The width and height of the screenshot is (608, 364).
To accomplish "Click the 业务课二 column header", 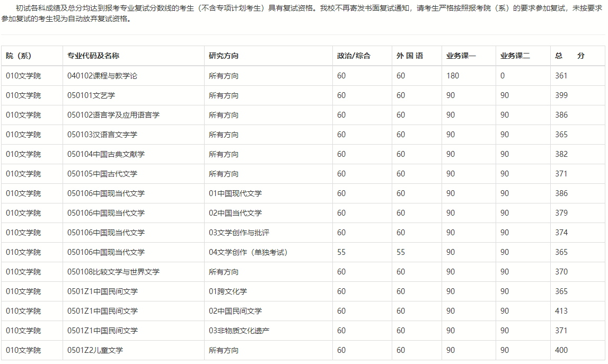I will point(515,56).
